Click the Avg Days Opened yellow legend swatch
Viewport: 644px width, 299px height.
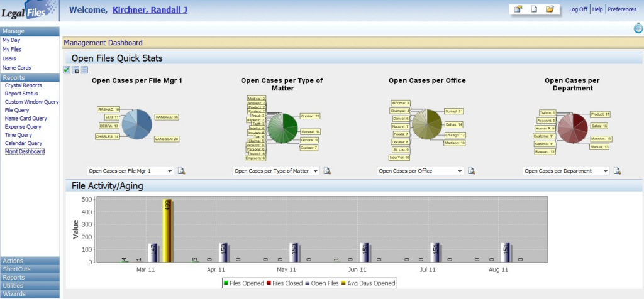click(343, 283)
